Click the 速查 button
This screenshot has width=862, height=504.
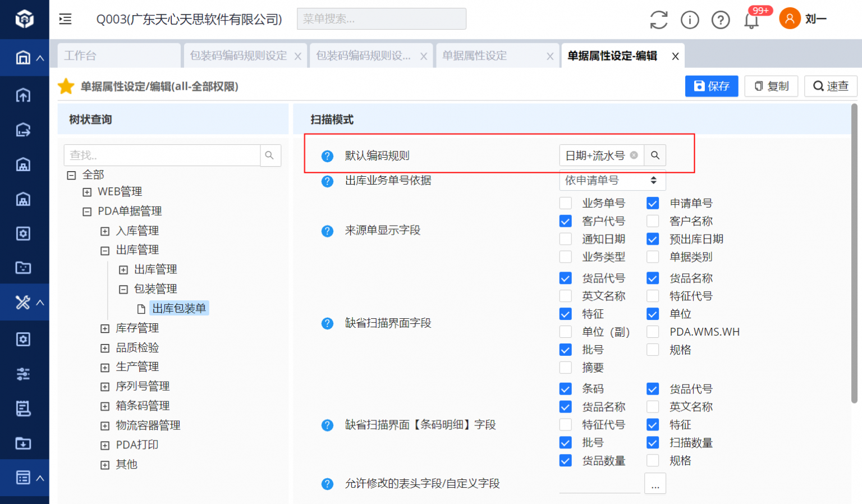coord(831,86)
